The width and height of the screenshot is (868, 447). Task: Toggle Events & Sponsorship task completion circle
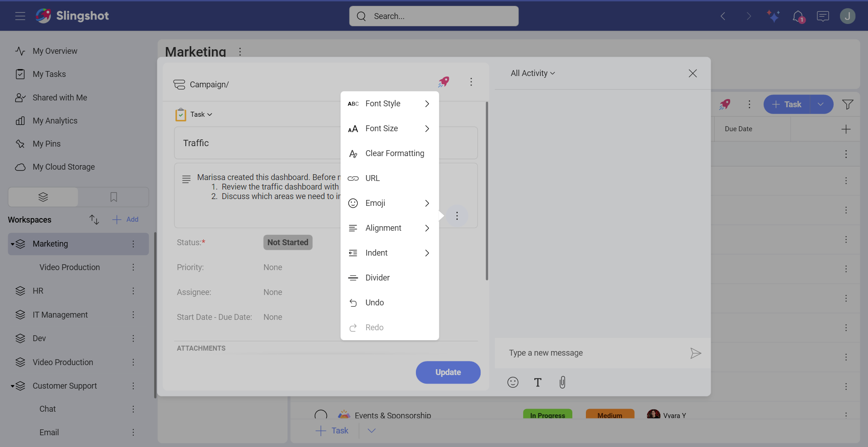click(321, 415)
